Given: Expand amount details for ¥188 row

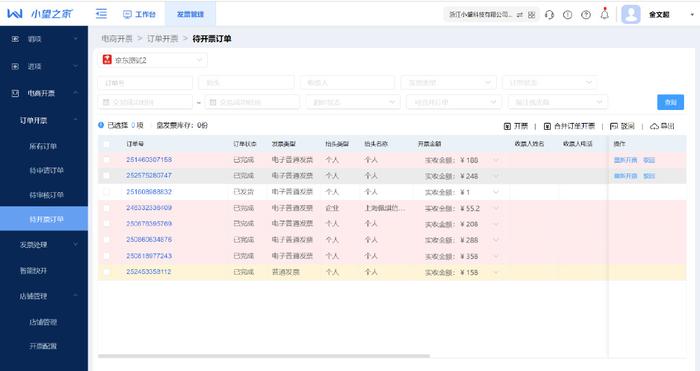Looking at the screenshot, I should (496, 160).
